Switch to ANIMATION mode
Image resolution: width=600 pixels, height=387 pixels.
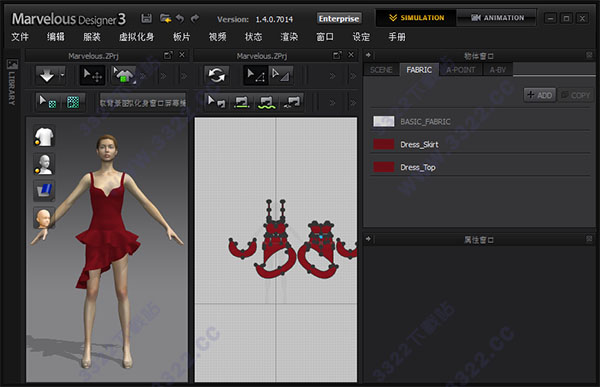[x=497, y=18]
